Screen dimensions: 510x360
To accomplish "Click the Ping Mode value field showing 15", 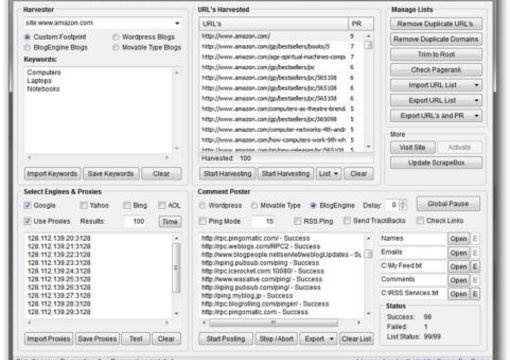I will (263, 221).
